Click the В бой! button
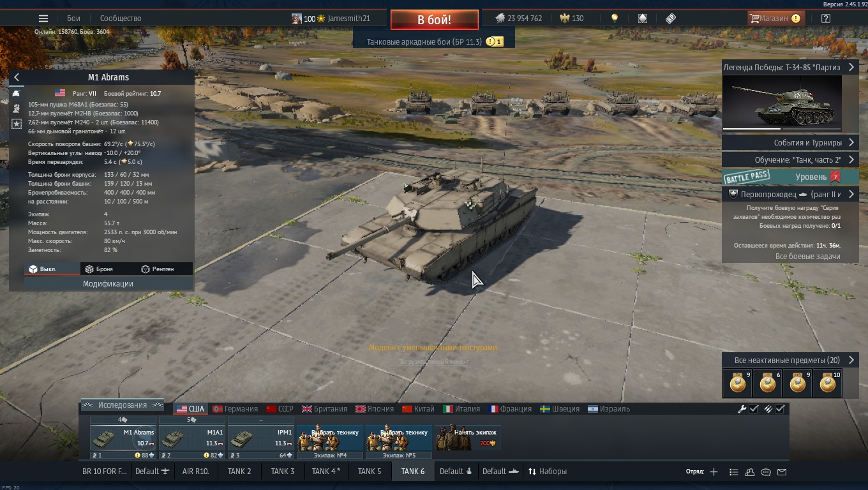Image resolution: width=868 pixels, height=490 pixels. coord(435,20)
